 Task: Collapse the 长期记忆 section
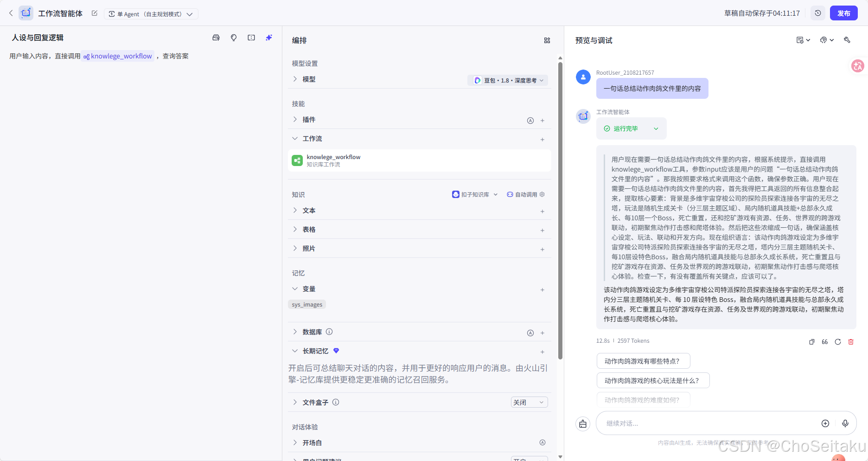(295, 351)
